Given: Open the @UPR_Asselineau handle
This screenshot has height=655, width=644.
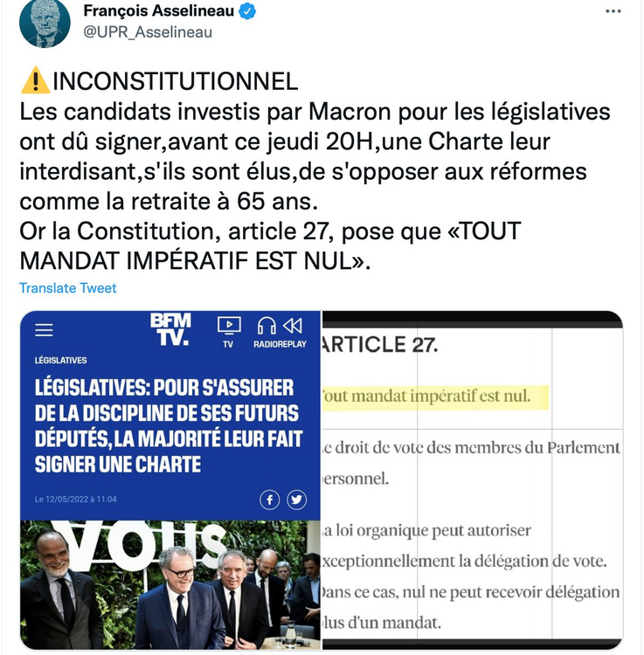Looking at the screenshot, I should pos(148,32).
